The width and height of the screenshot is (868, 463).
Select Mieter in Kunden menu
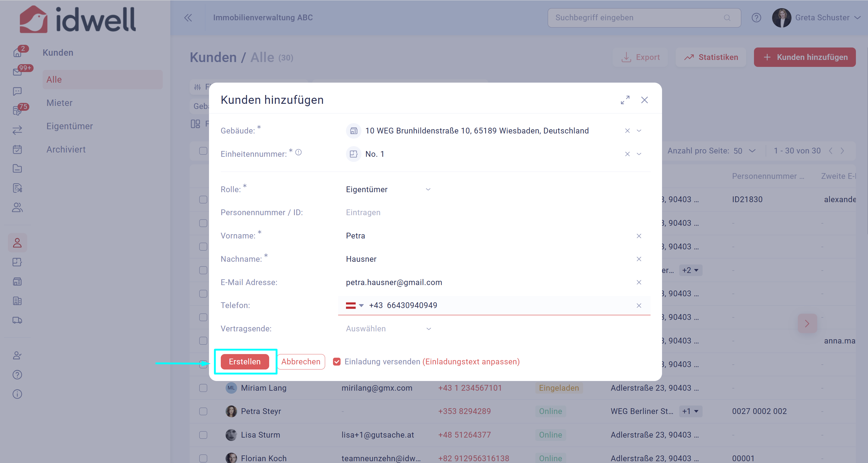click(60, 103)
